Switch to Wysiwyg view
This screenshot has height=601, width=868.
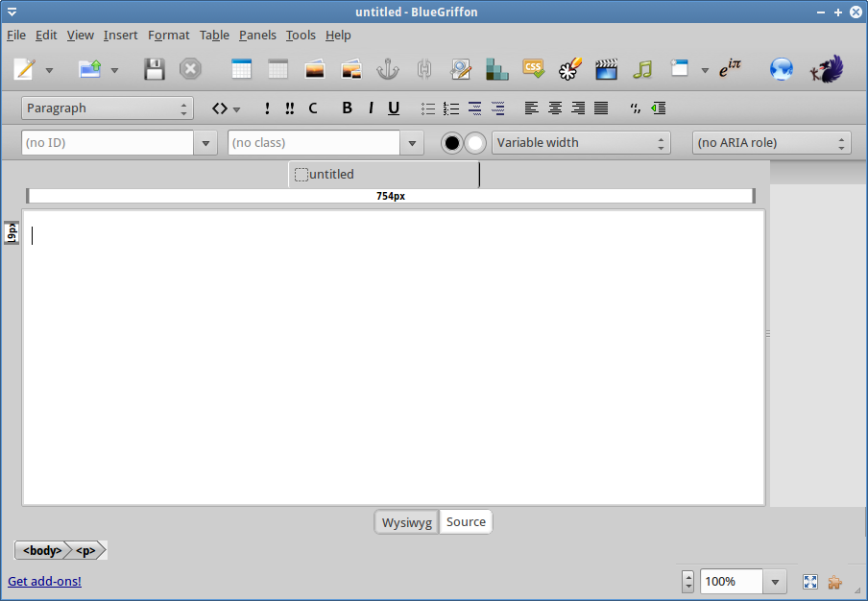407,522
